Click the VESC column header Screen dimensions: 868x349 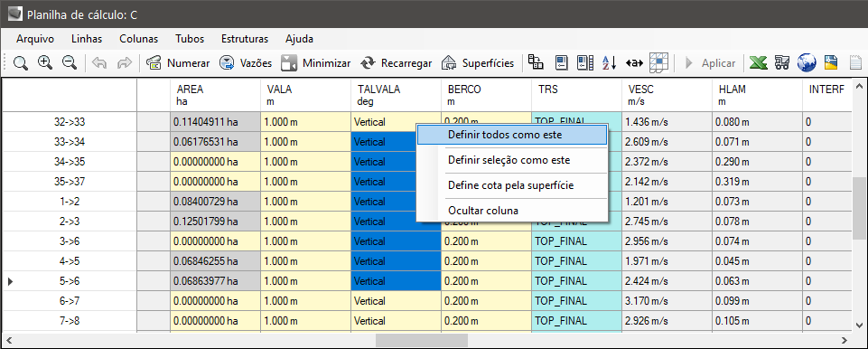click(667, 95)
